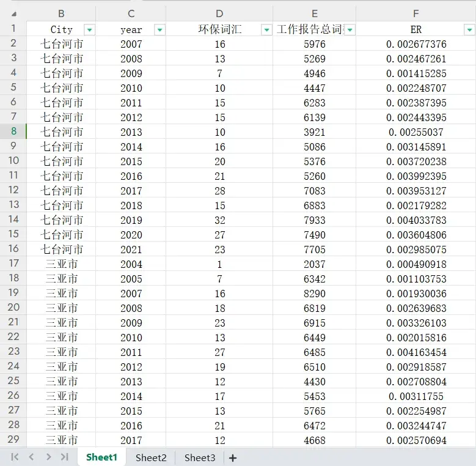
Task: Select row 29 header
Action: point(13,440)
